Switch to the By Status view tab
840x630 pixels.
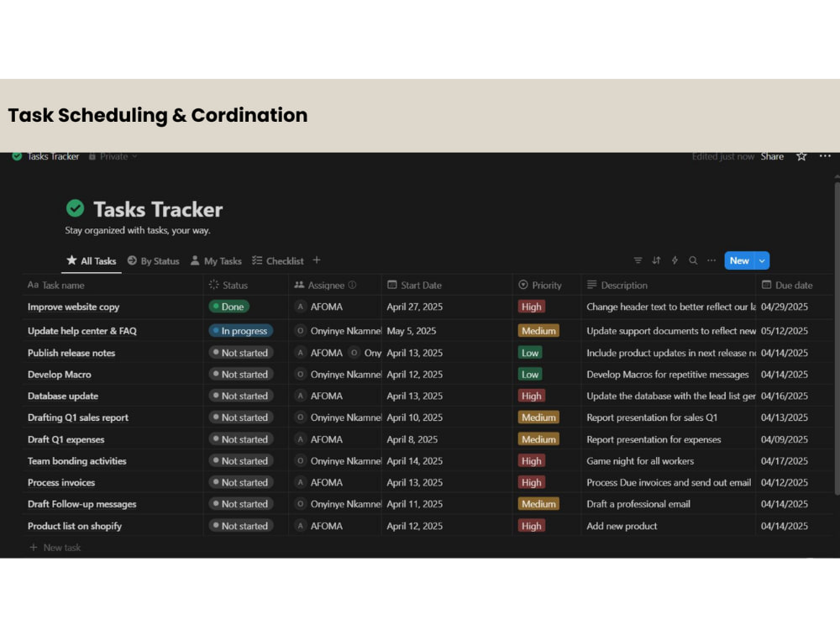tap(153, 261)
